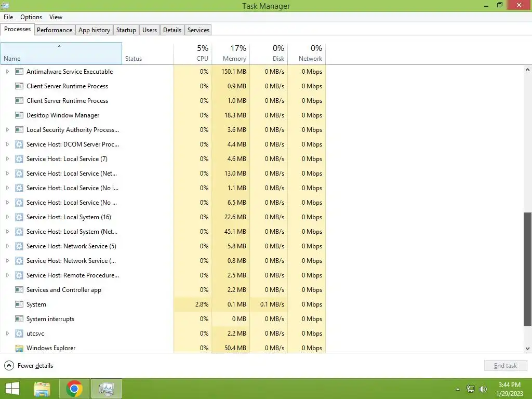Viewport: 532px width, 399px height.
Task: Open the Windows Start button
Action: point(12,389)
